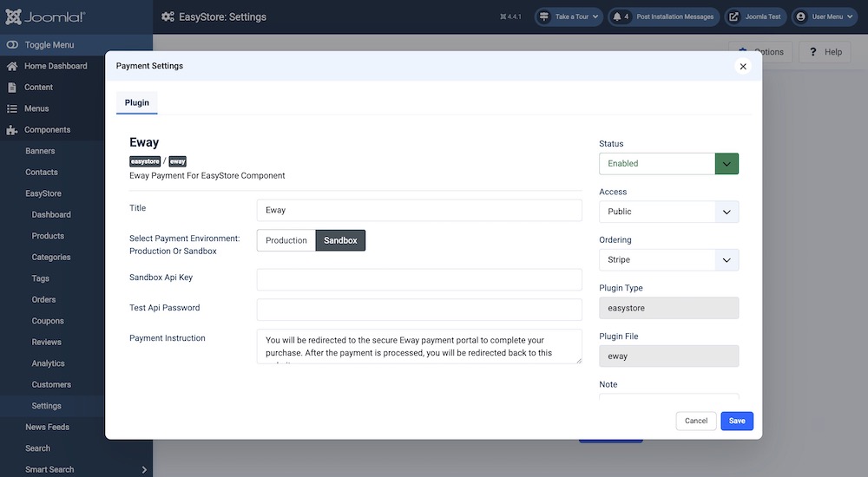The width and height of the screenshot is (868, 477).
Task: Click the Cancel button
Action: [x=696, y=421]
